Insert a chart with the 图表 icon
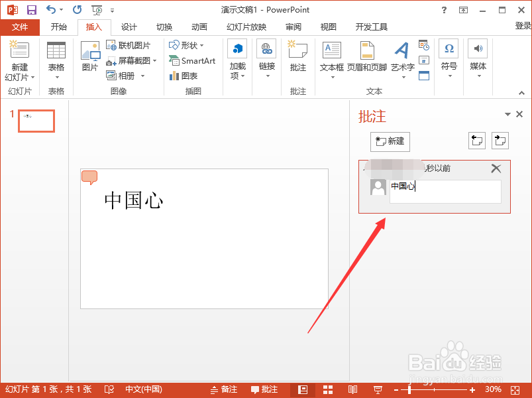This screenshot has height=398, width=532. click(189, 75)
